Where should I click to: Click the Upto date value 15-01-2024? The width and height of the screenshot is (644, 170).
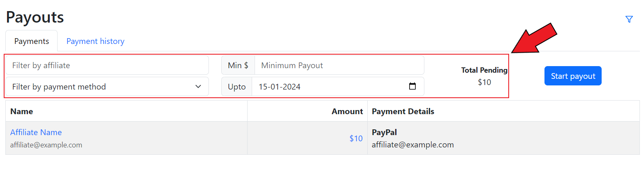(x=280, y=87)
